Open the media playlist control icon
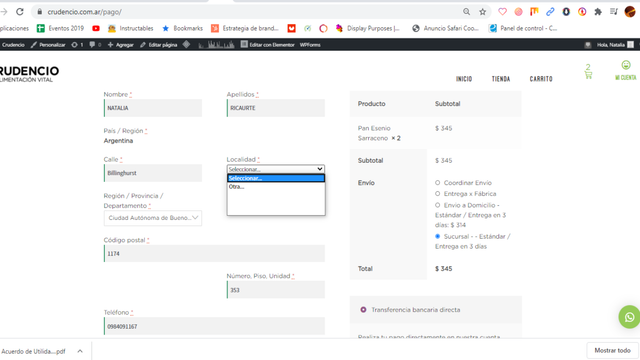 tap(614, 12)
